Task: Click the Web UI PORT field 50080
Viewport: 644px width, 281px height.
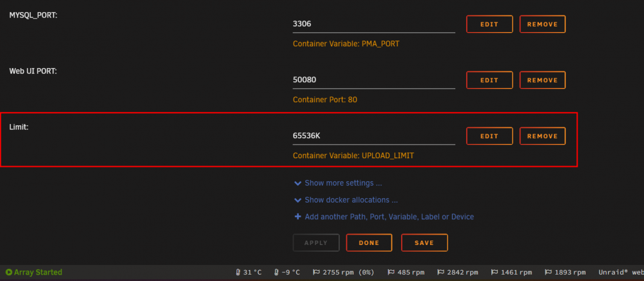Action: pos(374,80)
